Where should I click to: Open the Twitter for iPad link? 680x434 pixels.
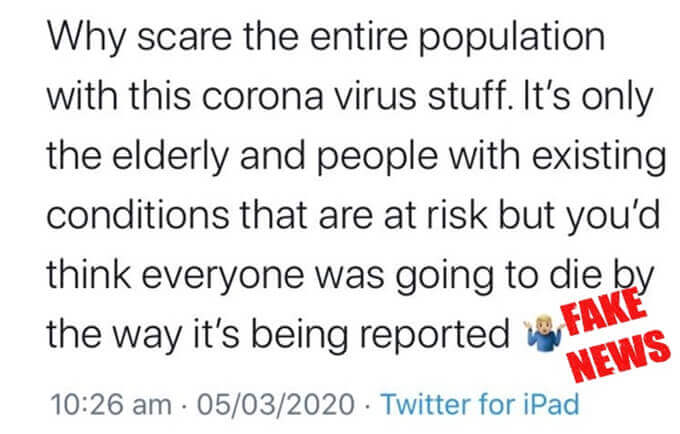click(x=480, y=404)
